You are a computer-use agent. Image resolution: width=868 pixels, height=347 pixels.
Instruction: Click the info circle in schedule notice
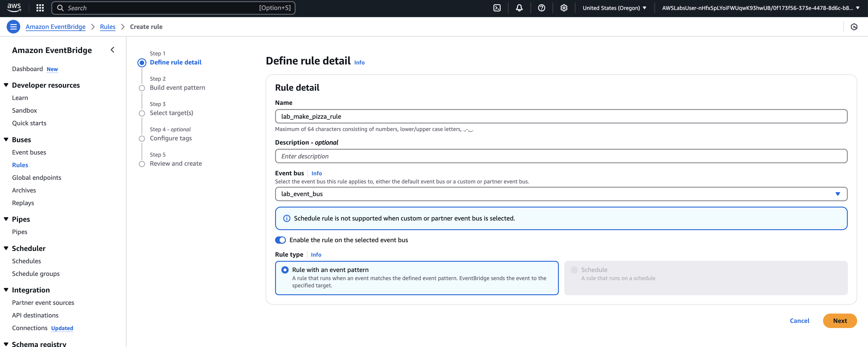287,218
